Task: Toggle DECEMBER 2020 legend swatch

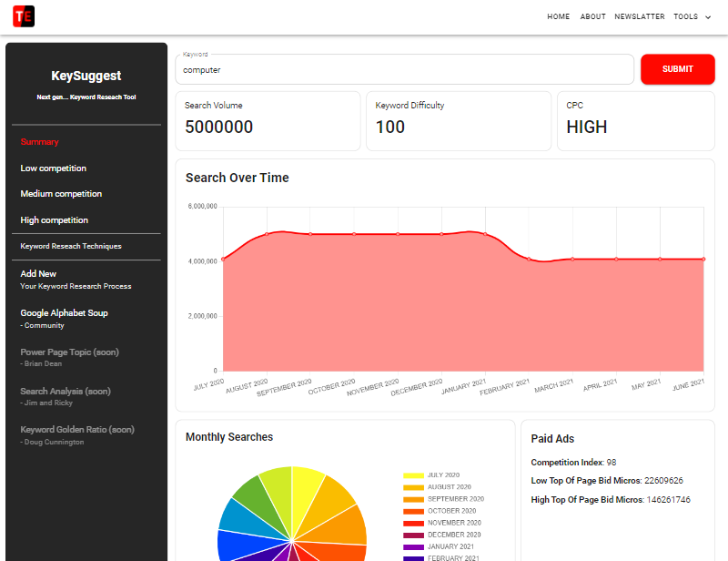Action: tap(413, 535)
